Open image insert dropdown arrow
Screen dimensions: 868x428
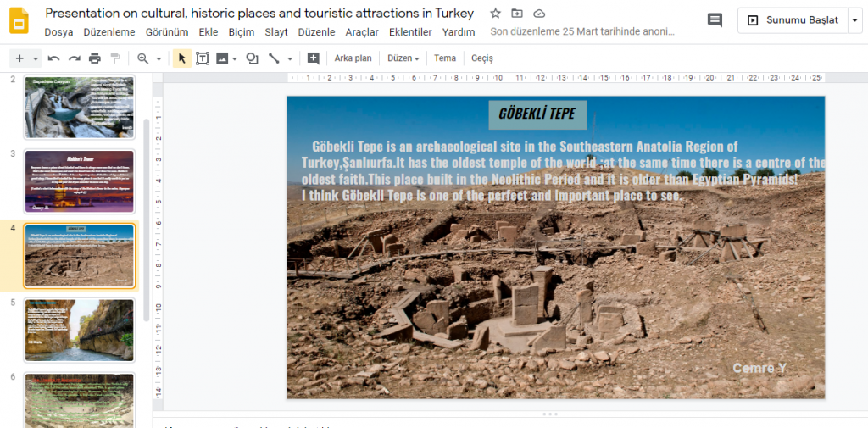[x=235, y=58]
